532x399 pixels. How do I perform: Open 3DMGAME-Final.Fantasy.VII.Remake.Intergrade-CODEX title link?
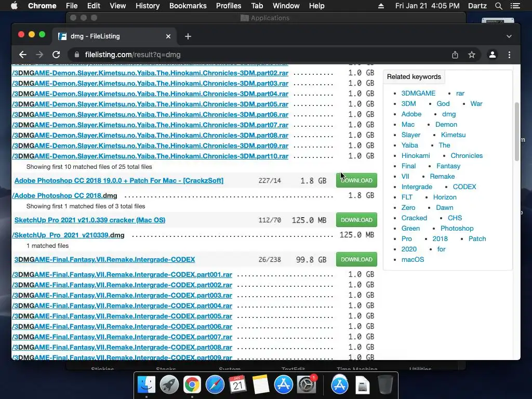pos(104,260)
